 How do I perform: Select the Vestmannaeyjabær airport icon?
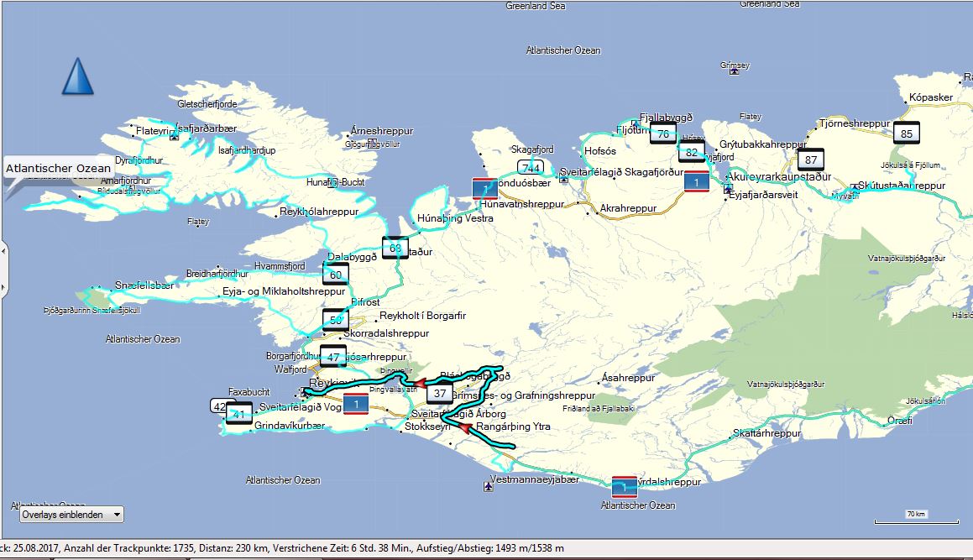click(x=489, y=485)
